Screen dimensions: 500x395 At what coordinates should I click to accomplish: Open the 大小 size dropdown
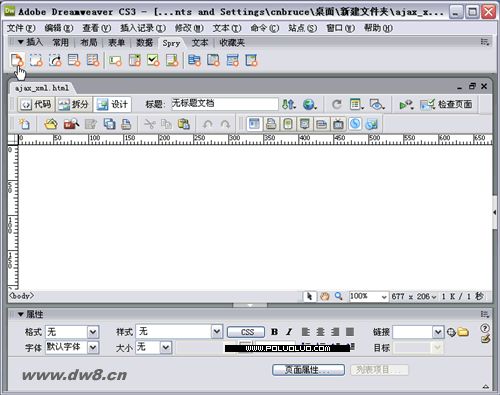click(x=166, y=348)
